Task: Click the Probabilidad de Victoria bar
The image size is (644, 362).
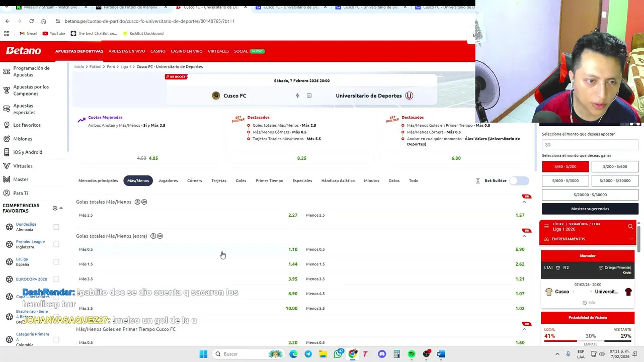Action: point(588,317)
